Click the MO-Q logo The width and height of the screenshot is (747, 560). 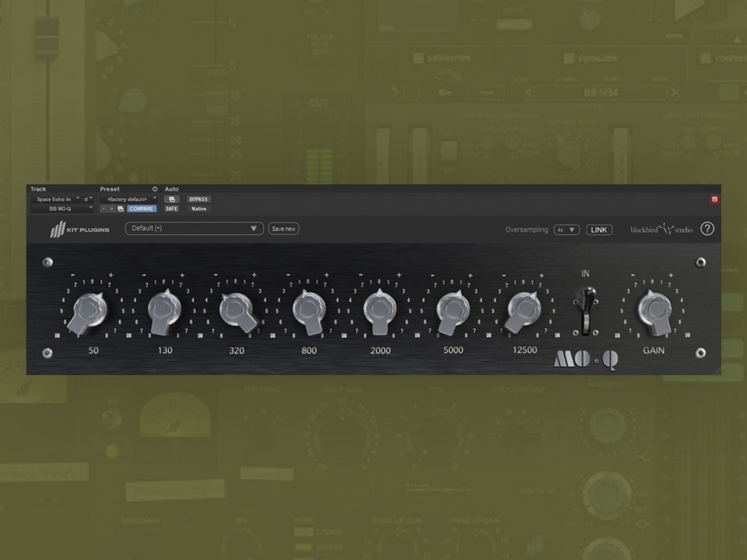click(586, 360)
